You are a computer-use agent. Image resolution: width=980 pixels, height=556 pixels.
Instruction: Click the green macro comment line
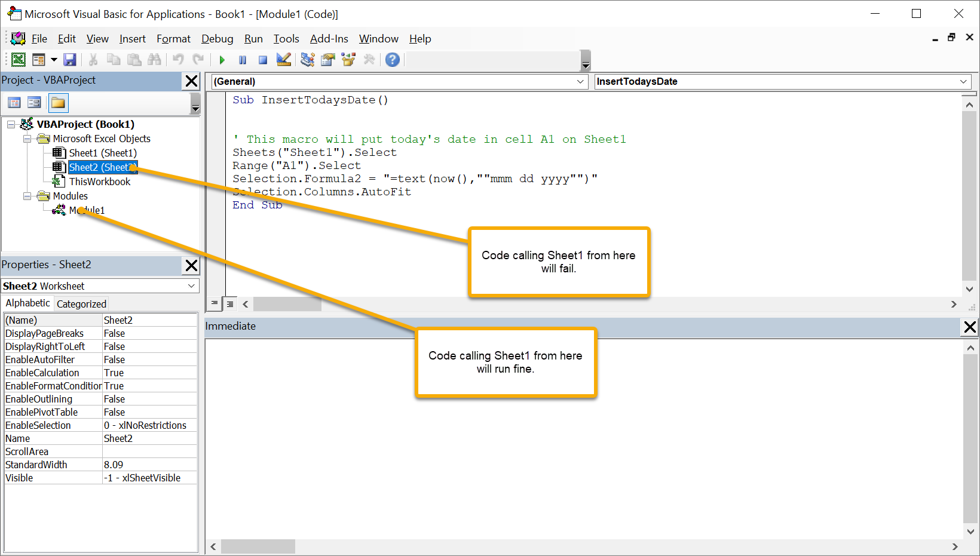430,139
